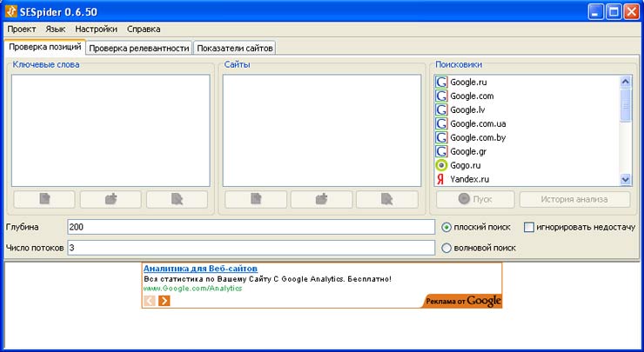The height and width of the screenshot is (352, 644).
Task: Enable the игнорировать недостачу checkbox
Action: (529, 227)
